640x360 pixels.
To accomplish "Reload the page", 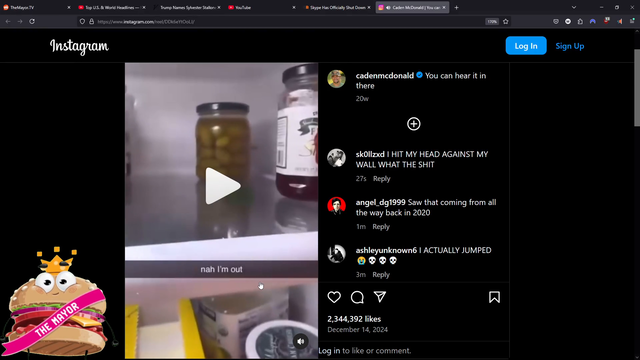I will click(x=32, y=21).
